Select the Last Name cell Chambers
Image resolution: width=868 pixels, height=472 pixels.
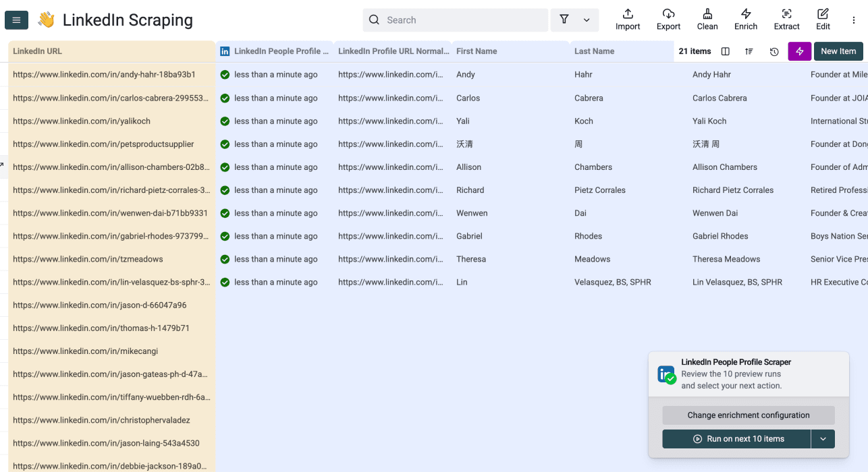point(628,167)
